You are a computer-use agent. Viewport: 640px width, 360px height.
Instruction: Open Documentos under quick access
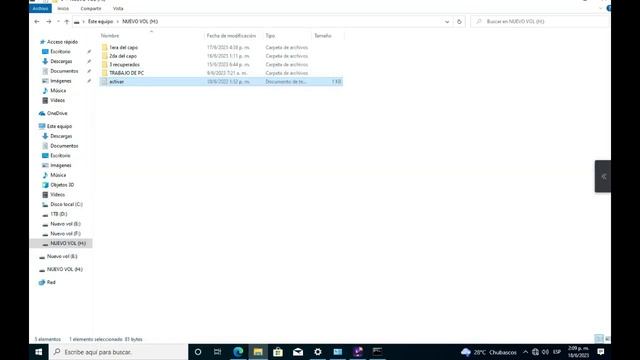[x=64, y=71]
